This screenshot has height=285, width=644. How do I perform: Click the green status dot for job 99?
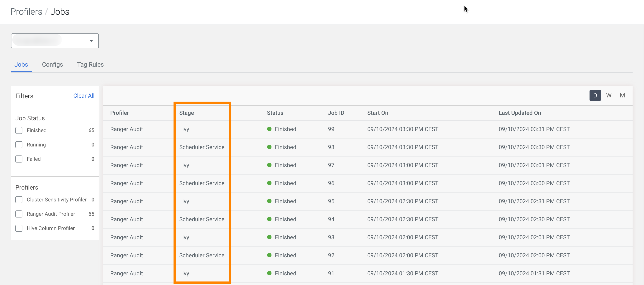pos(269,129)
